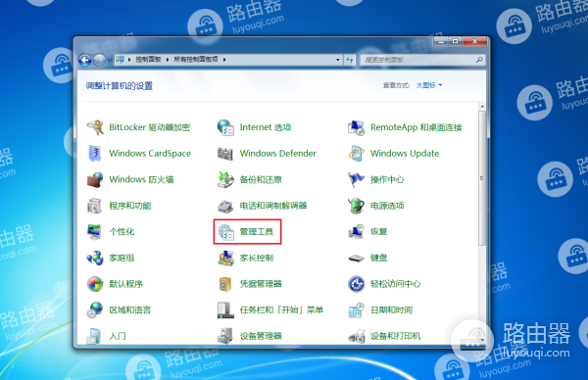Click the 操作中心 flag icon

coord(356,179)
